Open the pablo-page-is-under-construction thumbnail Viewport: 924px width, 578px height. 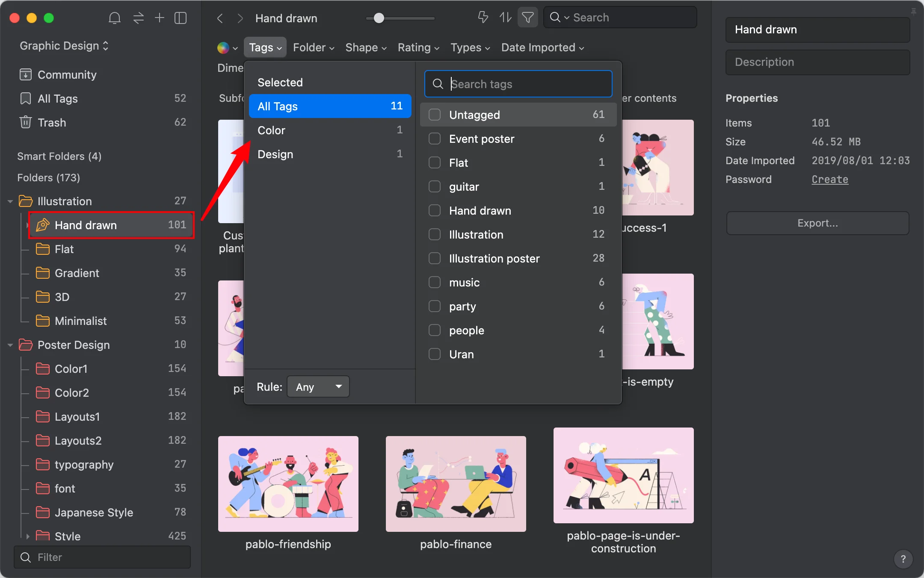[624, 475]
